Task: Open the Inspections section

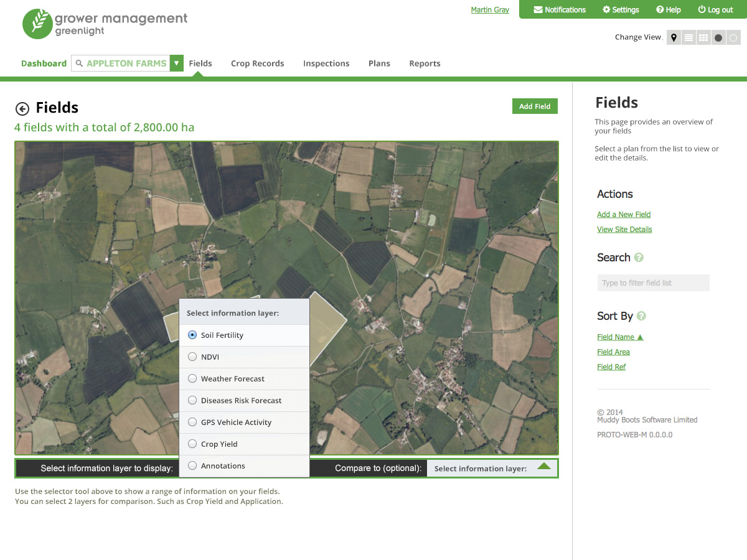Action: click(x=326, y=63)
